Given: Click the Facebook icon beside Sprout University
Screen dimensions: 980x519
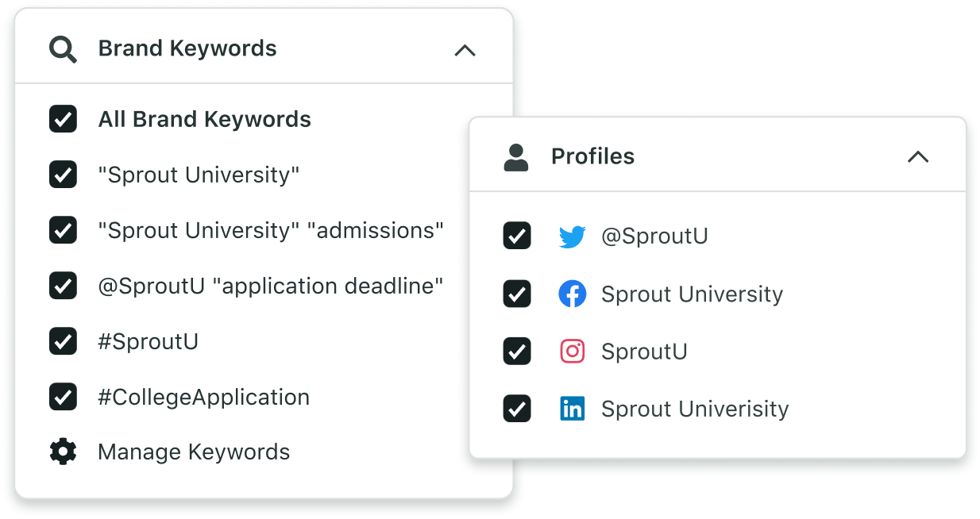Looking at the screenshot, I should click(x=572, y=294).
